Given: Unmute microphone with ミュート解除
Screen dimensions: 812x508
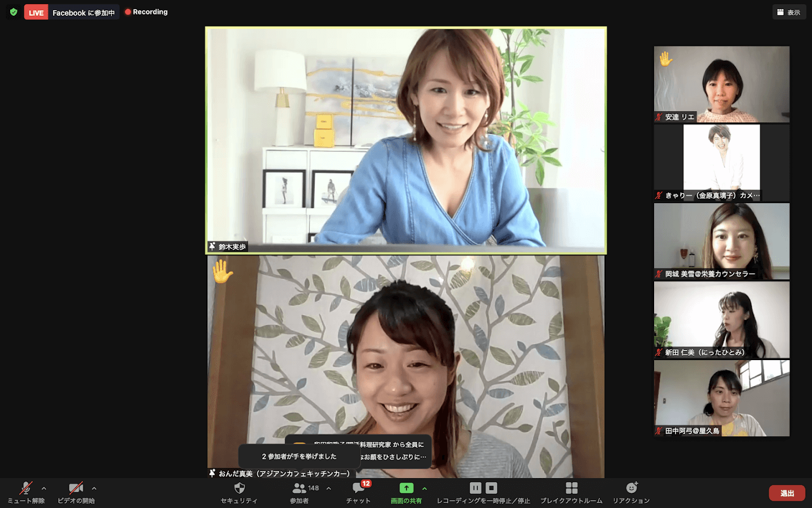Looking at the screenshot, I should [26, 493].
